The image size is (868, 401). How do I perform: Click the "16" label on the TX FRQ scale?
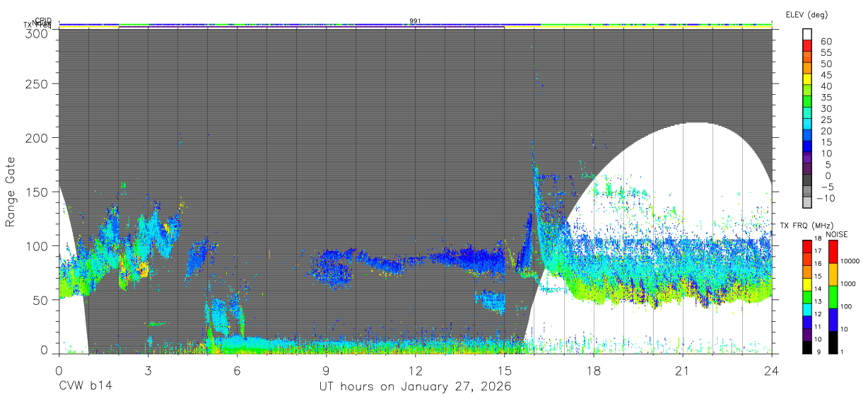[817, 264]
